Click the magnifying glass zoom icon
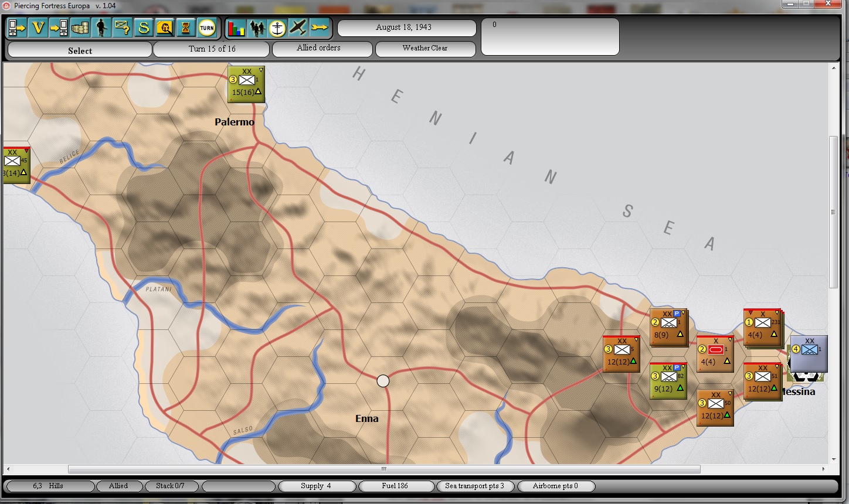849x504 pixels. 165,28
